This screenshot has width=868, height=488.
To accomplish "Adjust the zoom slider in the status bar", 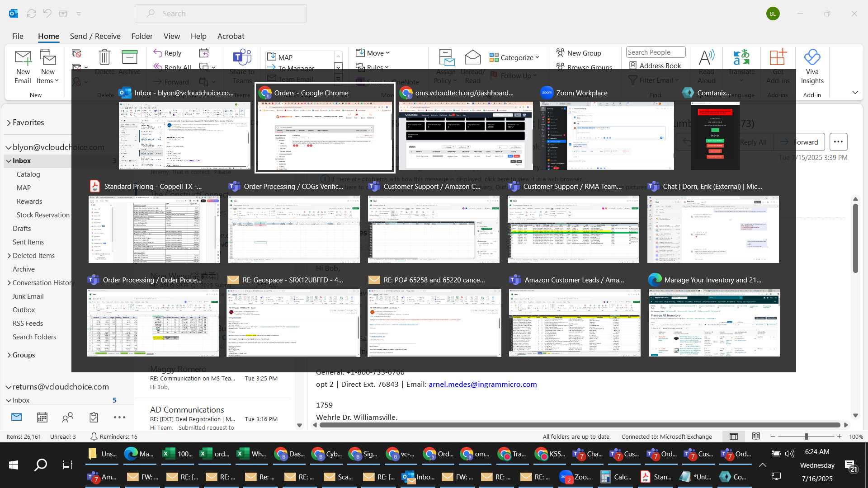I will 806,436.
